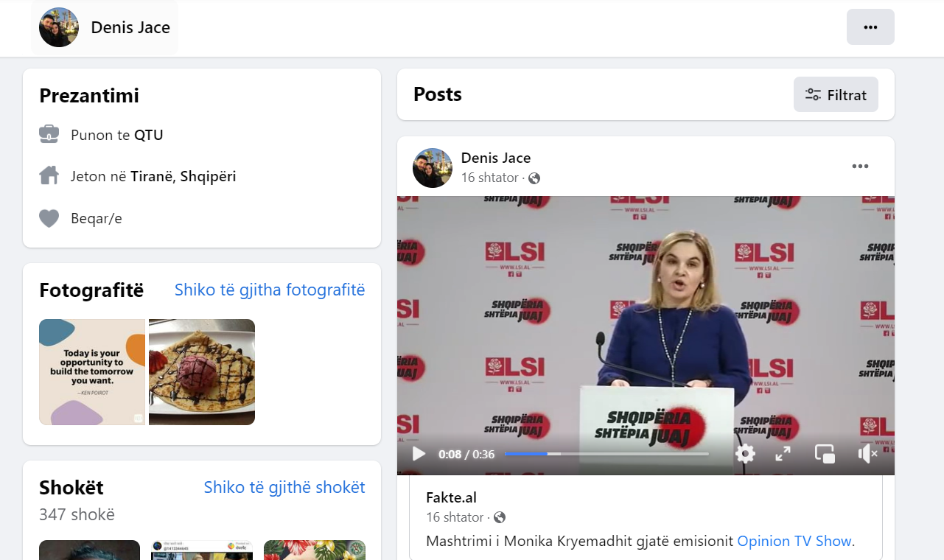
Task: Click Denis Jace avatar in the post
Action: (433, 168)
